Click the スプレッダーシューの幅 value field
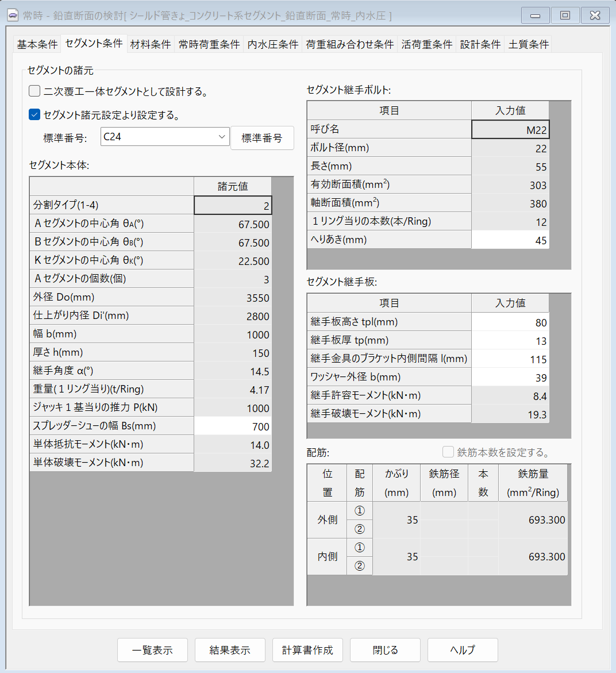The image size is (616, 673). (233, 426)
